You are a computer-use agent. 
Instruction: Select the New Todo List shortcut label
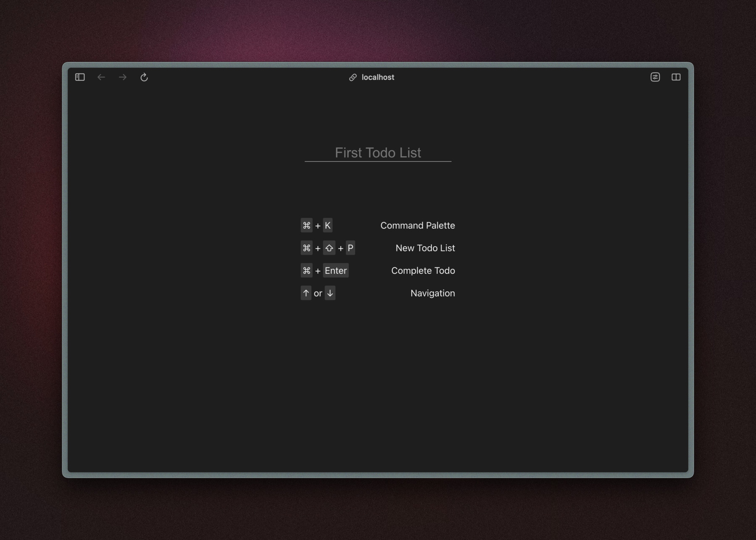point(425,248)
